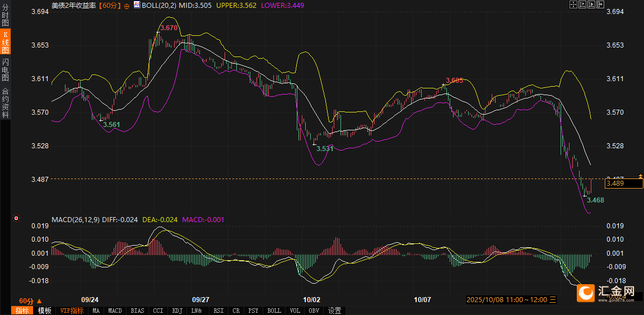Open the date range menu icon next to 12:00
This screenshot has width=644, height=315.
click(x=553, y=300)
